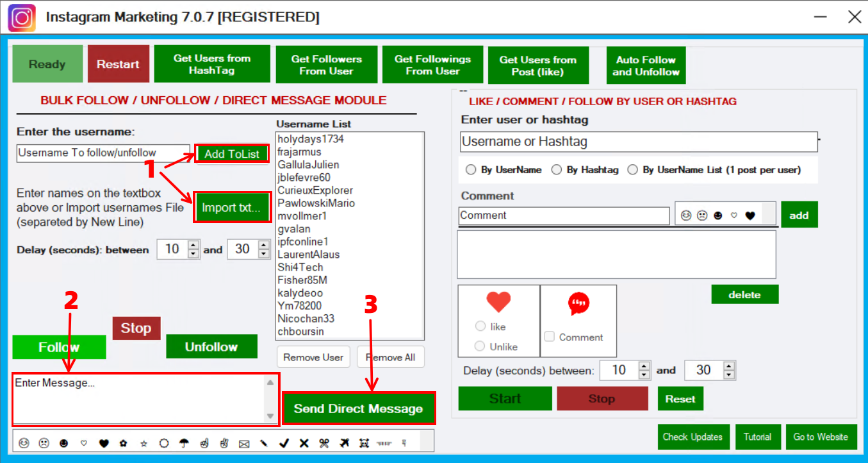Image resolution: width=868 pixels, height=463 pixels.
Task: Switch to Auto Follow and Unfollow
Action: tap(646, 65)
